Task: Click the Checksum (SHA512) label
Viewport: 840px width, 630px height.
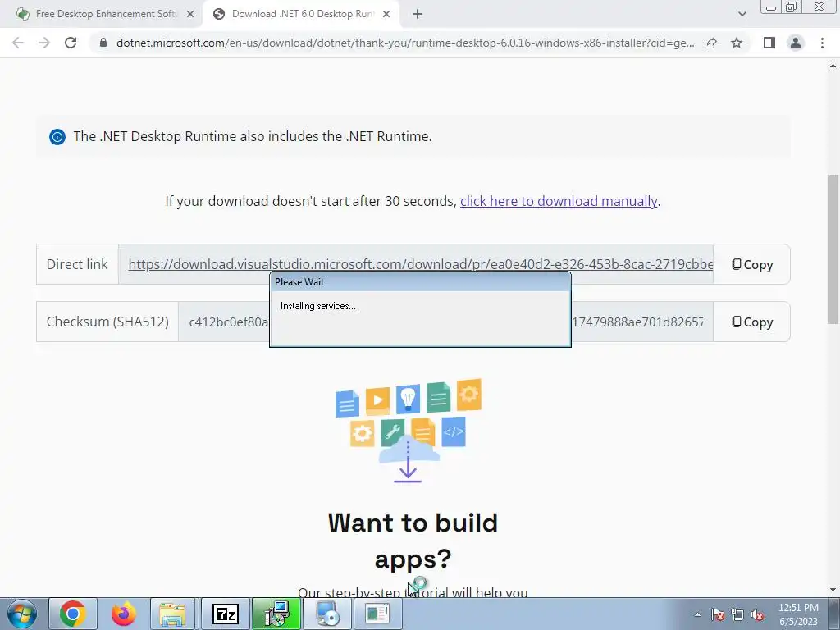Action: 107,322
